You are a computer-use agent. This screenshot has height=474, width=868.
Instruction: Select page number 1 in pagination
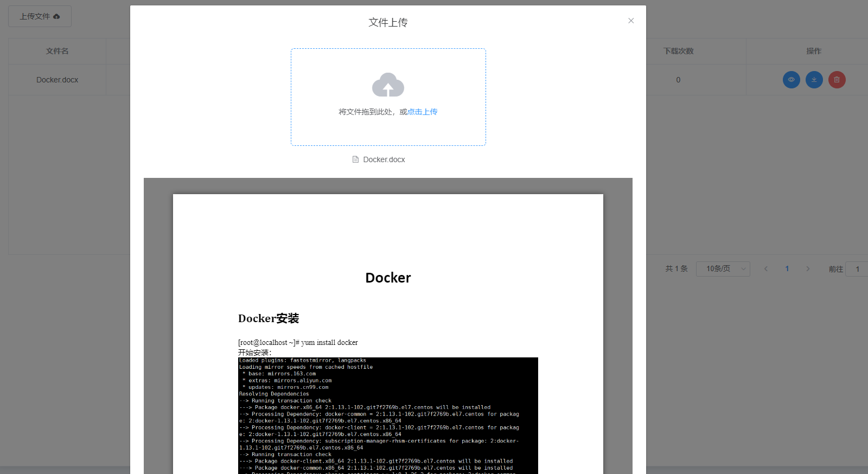[787, 269]
